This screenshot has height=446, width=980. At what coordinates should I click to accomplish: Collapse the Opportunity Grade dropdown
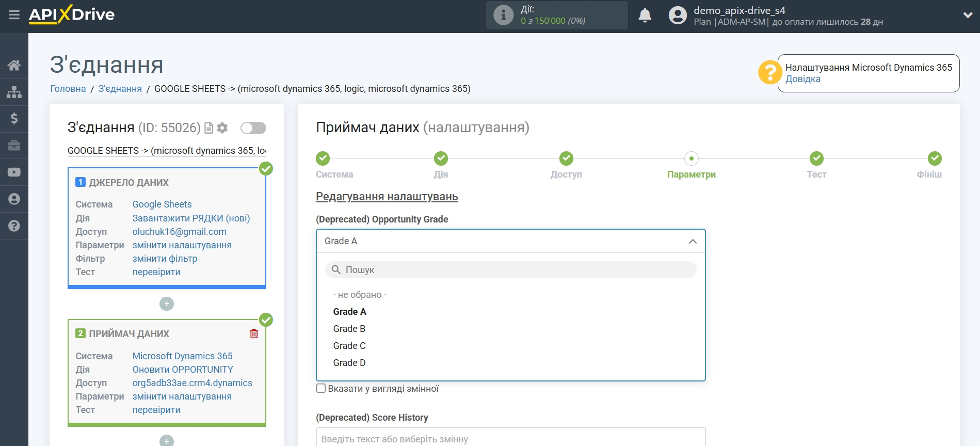[x=693, y=241]
